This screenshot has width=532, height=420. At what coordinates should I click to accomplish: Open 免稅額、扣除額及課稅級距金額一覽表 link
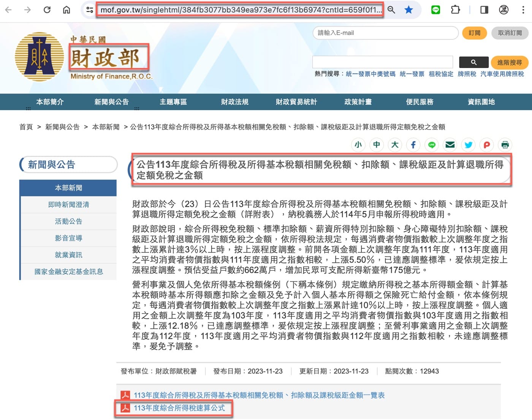259,395
